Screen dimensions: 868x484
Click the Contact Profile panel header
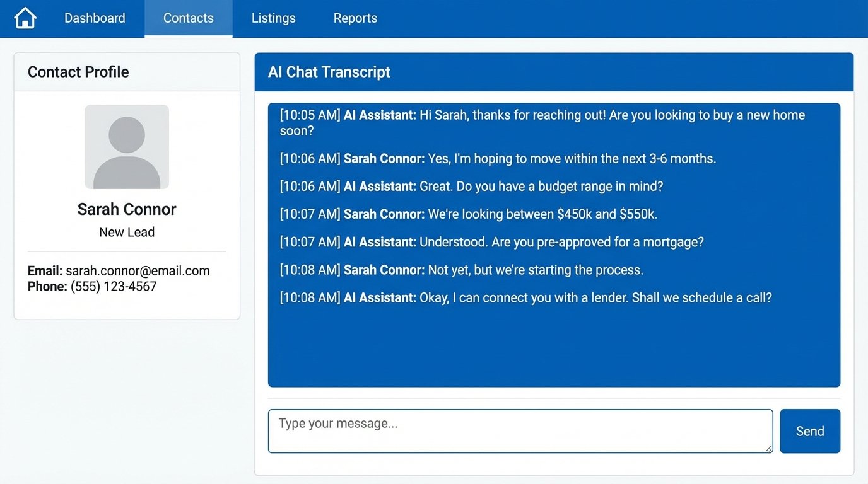pos(78,71)
